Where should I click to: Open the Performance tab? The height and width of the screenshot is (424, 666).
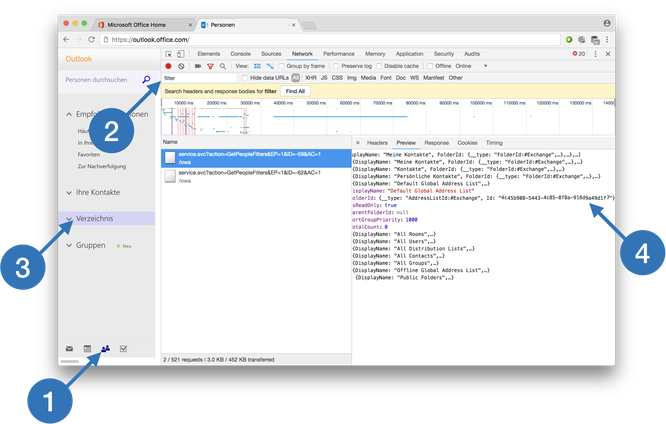click(x=339, y=54)
